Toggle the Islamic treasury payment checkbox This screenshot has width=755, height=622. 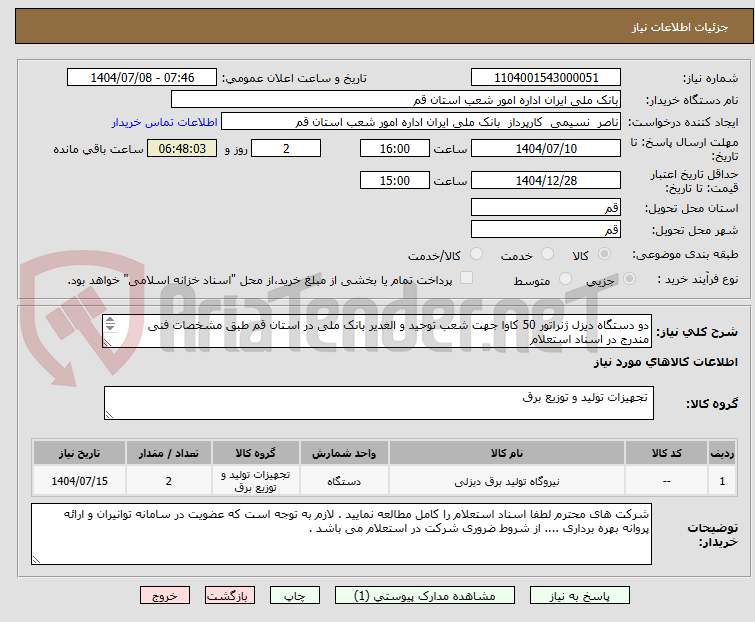tap(466, 278)
